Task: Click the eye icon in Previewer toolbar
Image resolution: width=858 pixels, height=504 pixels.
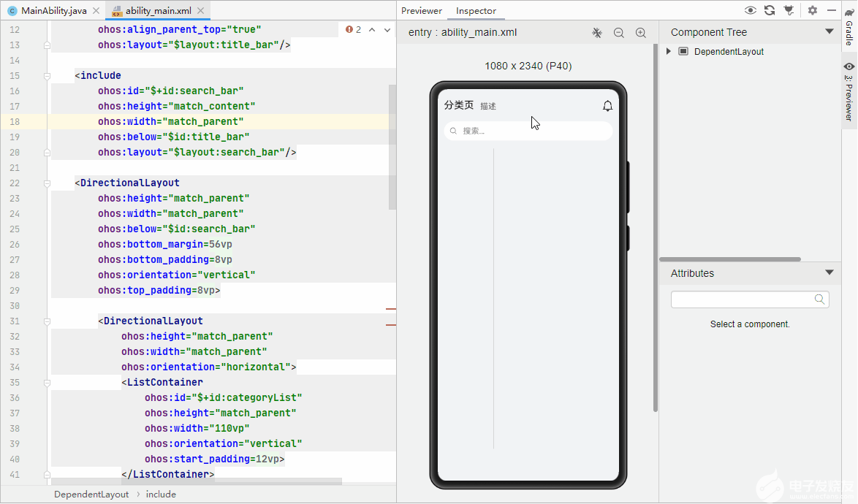Action: pyautogui.click(x=750, y=10)
